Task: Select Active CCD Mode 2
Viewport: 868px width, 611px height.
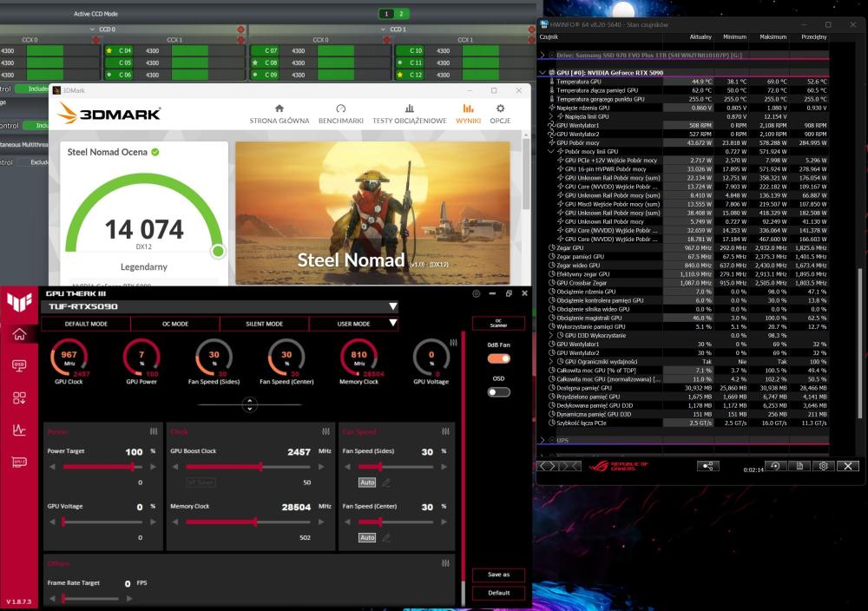Action: pyautogui.click(x=401, y=14)
